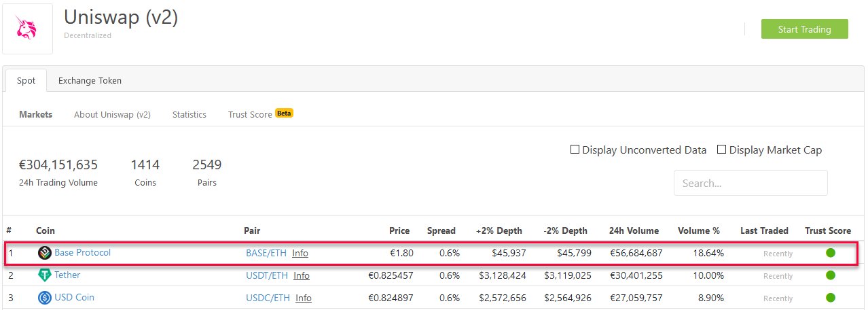Click the 1414 Coins count

tap(145, 165)
